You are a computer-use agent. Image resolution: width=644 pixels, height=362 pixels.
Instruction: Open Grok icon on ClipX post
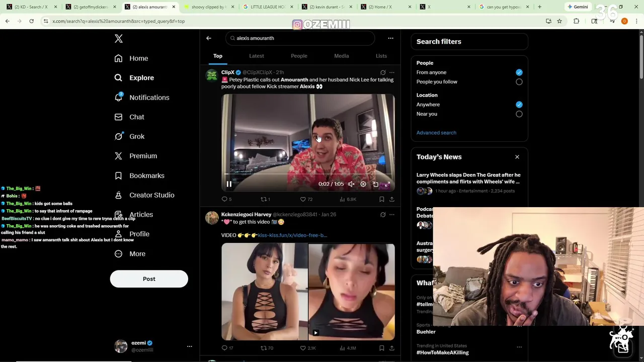(x=383, y=72)
